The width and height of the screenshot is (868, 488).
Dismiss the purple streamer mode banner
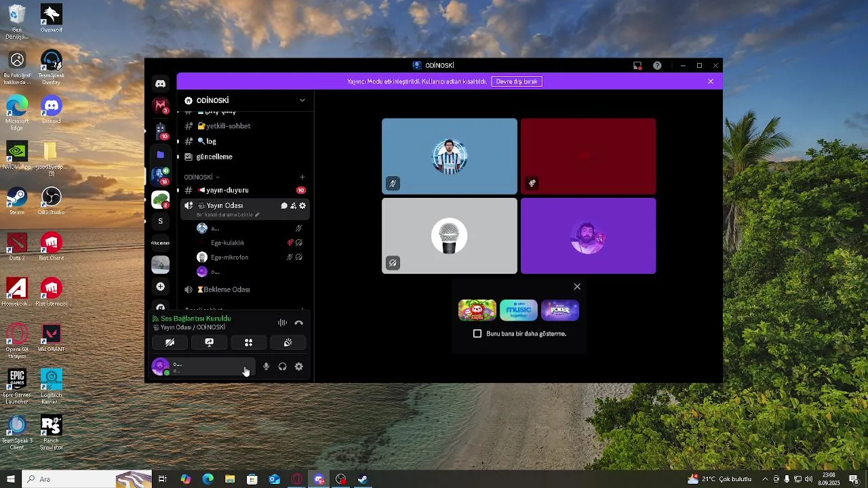point(710,81)
